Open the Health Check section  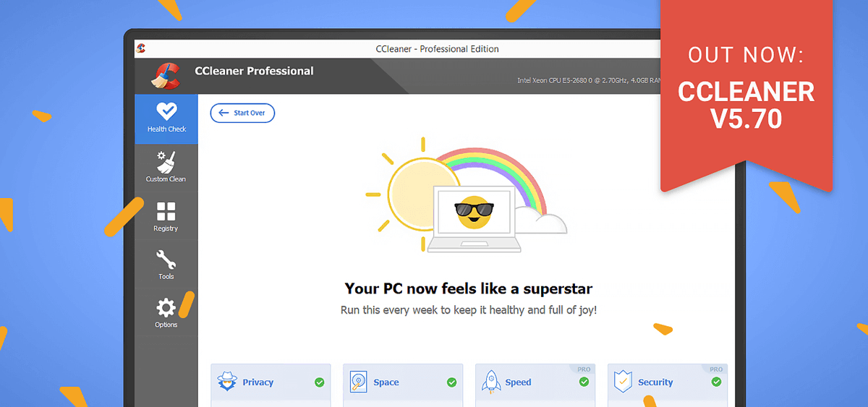166,119
